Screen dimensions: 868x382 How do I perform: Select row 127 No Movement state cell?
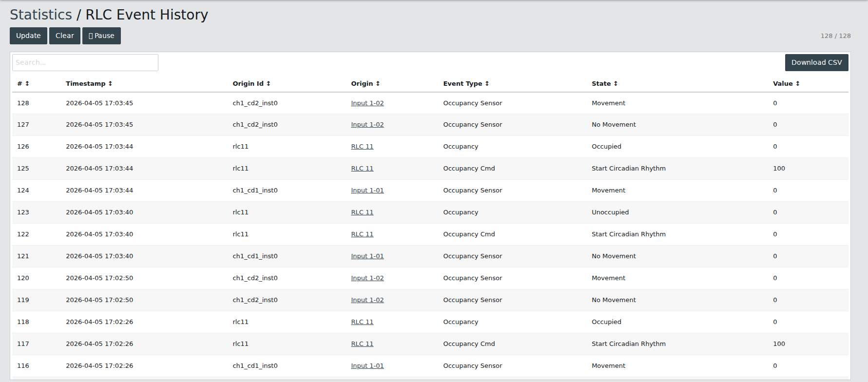click(614, 124)
